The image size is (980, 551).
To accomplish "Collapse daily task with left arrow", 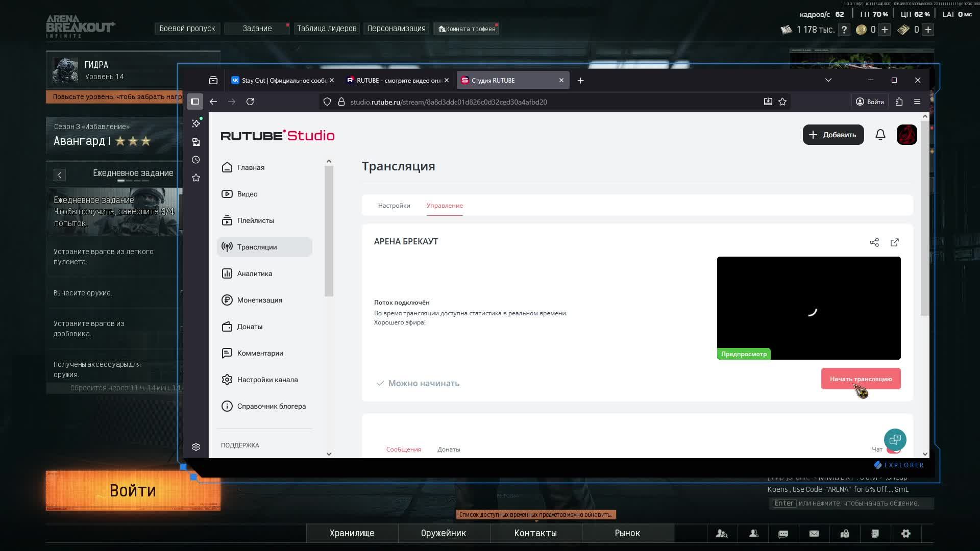I will coord(60,175).
